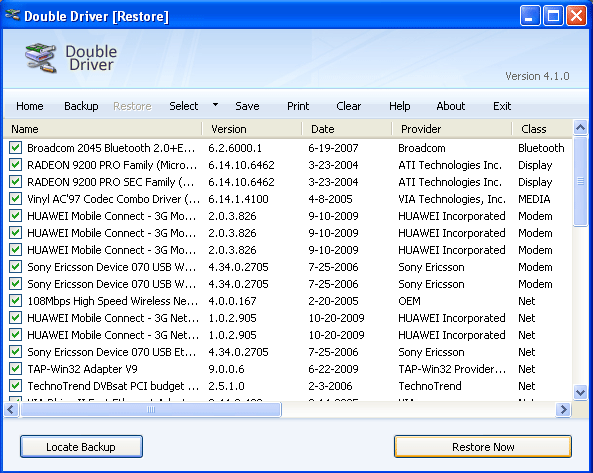Uncheck the Broadcom 2045 Bluetooth driver
593x473 pixels.
pyautogui.click(x=16, y=148)
